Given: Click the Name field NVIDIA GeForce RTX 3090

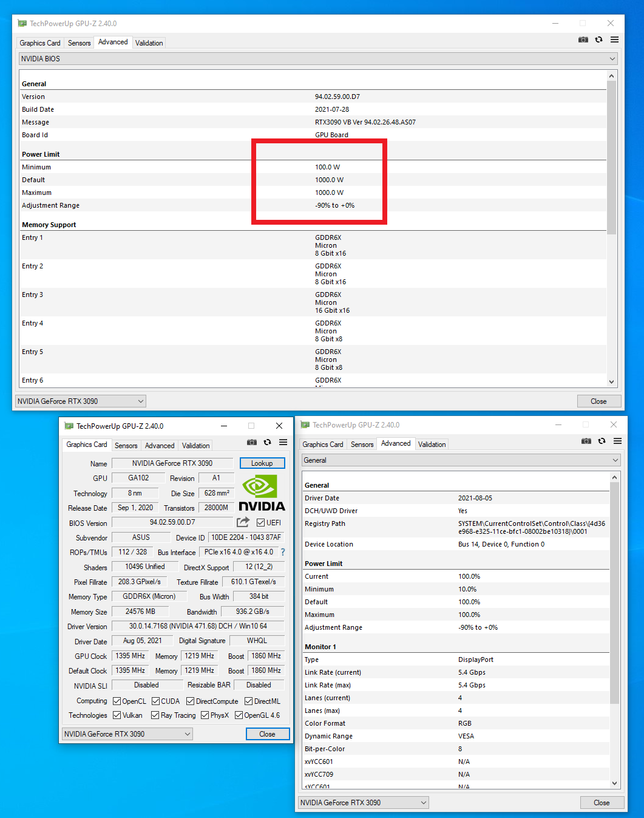Looking at the screenshot, I should click(x=172, y=463).
